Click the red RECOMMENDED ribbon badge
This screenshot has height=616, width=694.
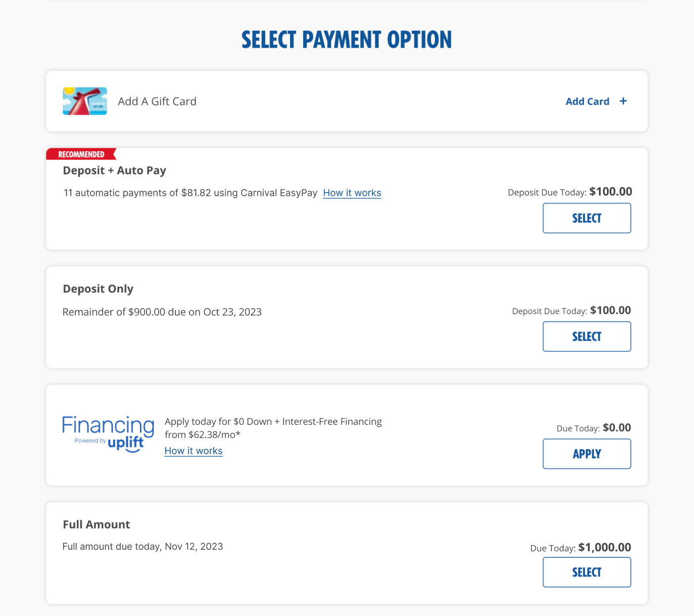pyautogui.click(x=81, y=154)
